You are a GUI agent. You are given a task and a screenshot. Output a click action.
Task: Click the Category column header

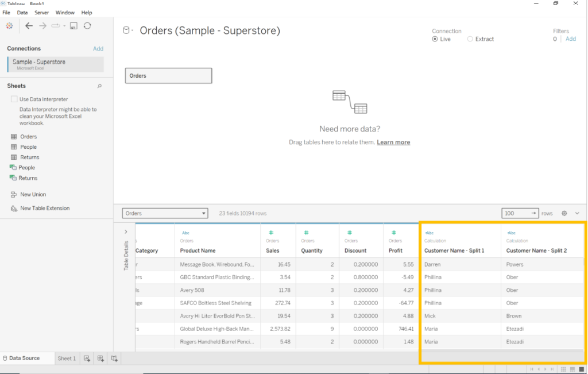(x=146, y=250)
